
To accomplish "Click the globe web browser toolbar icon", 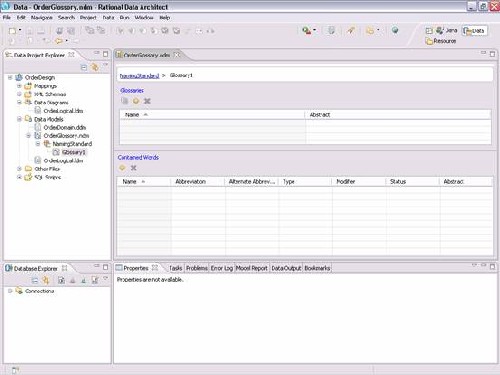I will [395, 30].
